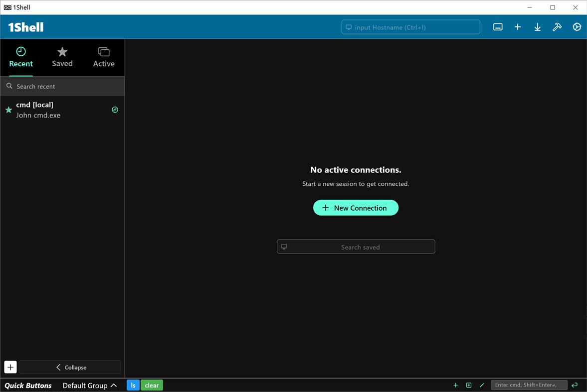Edit the cmd [local] connection

click(115, 110)
